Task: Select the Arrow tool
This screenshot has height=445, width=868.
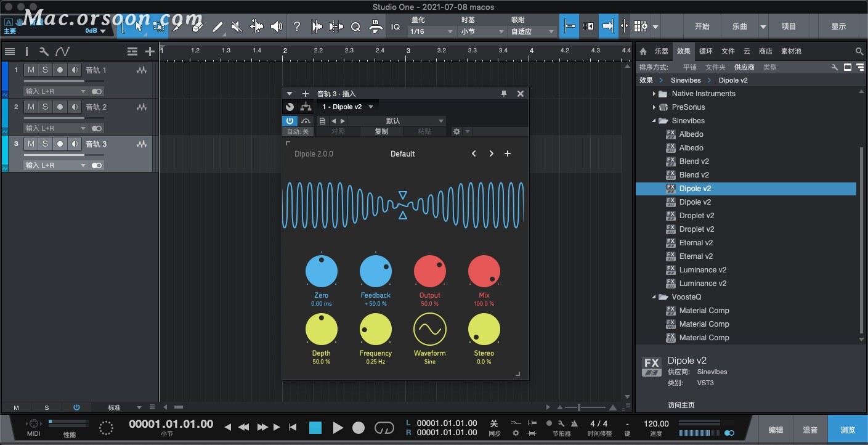Action: click(x=139, y=27)
